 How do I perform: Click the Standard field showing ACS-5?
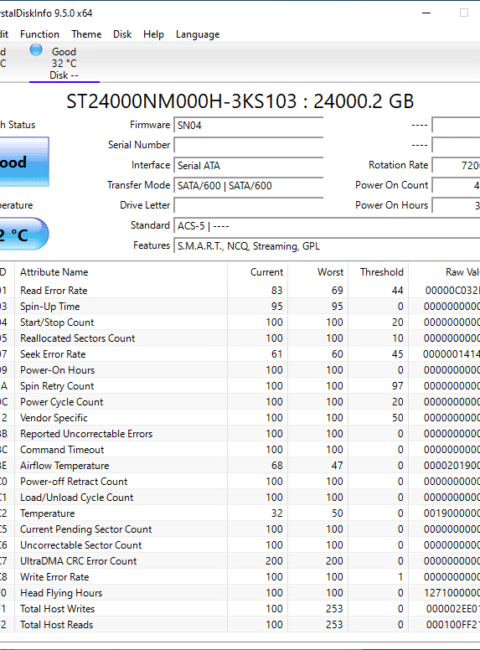(327, 226)
